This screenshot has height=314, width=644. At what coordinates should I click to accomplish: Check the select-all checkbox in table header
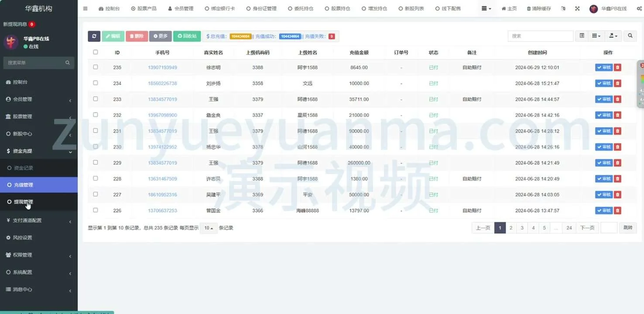[x=96, y=52]
